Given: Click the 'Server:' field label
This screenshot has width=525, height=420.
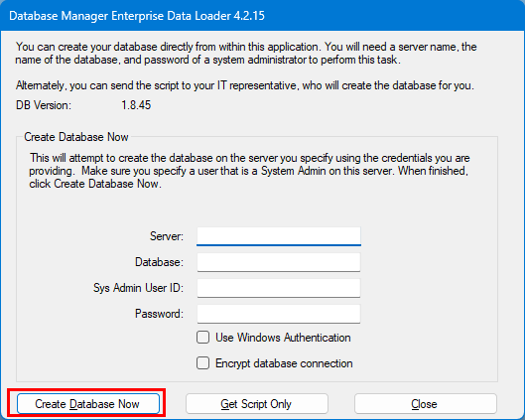Looking at the screenshot, I should point(167,236).
